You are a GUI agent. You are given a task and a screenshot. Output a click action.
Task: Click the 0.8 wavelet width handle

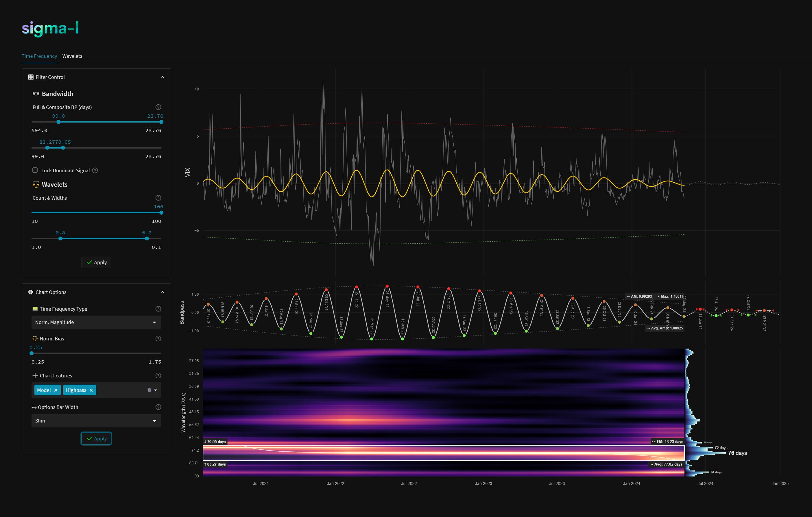click(x=60, y=239)
